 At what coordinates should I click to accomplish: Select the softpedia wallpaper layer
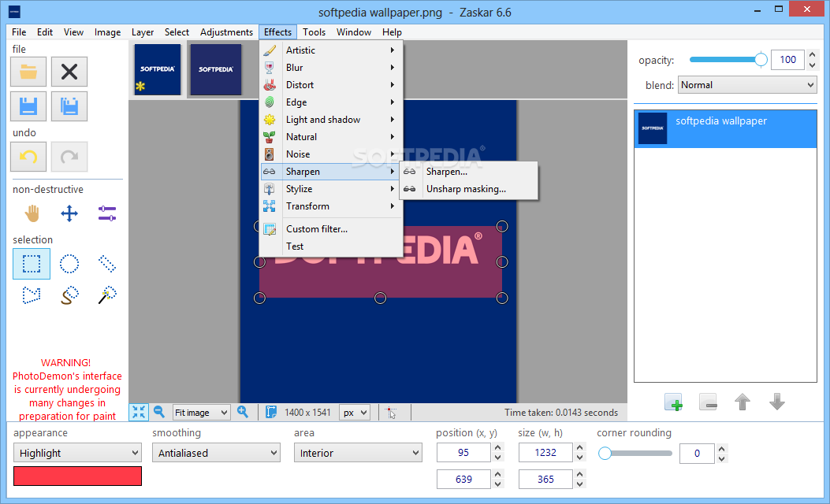tap(725, 128)
